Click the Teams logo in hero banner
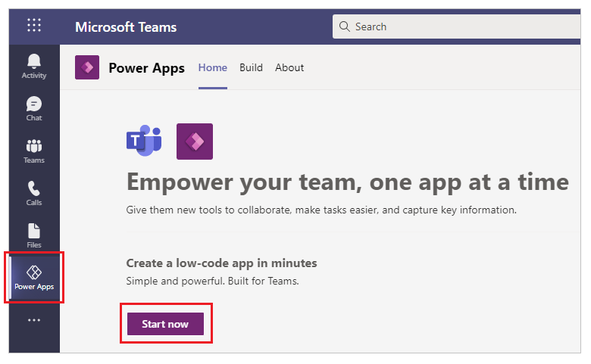The width and height of the screenshot is (591, 364). (x=144, y=141)
